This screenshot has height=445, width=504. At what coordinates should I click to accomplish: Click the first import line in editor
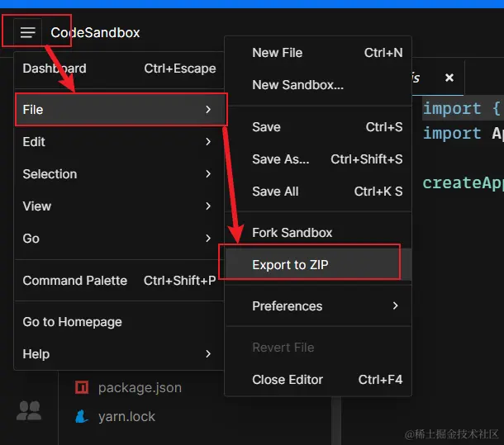click(x=462, y=108)
